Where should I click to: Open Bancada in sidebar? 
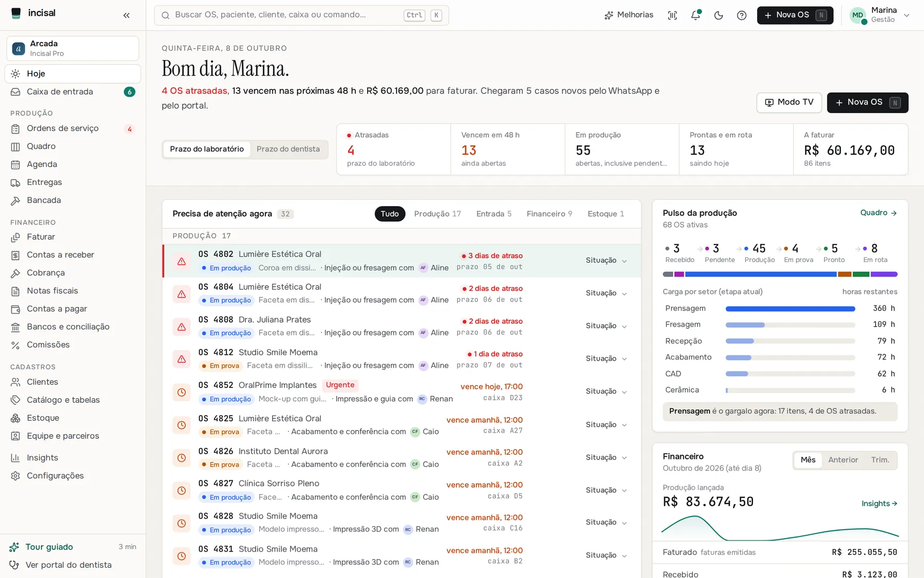(73, 200)
